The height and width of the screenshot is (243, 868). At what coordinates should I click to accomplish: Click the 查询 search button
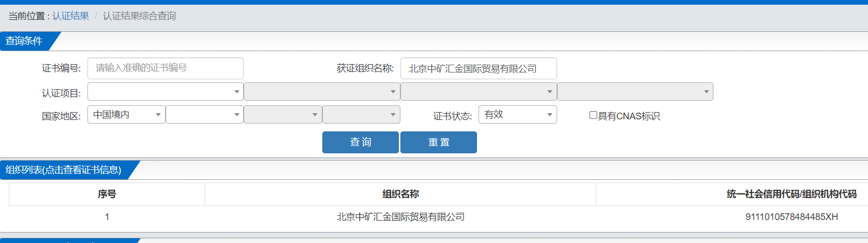click(360, 142)
